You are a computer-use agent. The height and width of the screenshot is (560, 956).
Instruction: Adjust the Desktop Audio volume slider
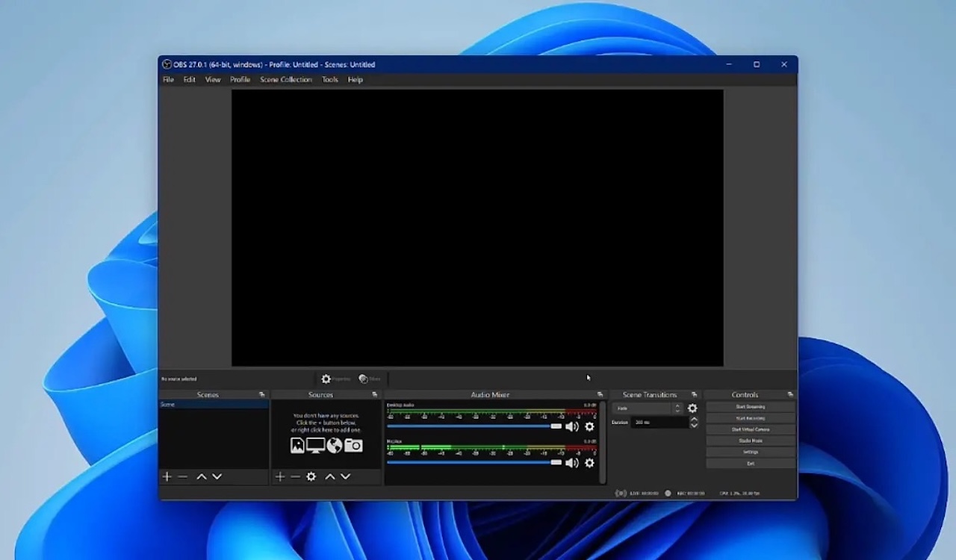pyautogui.click(x=474, y=426)
